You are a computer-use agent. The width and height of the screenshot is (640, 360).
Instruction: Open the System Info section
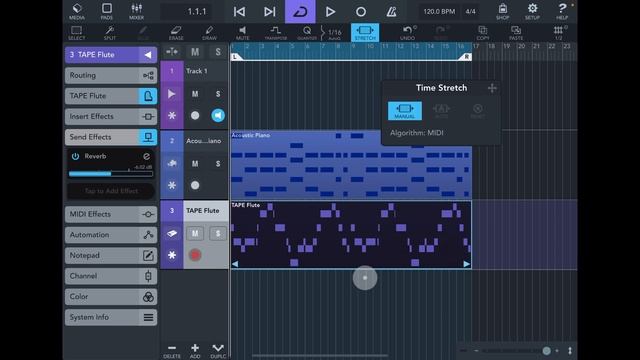(111, 317)
